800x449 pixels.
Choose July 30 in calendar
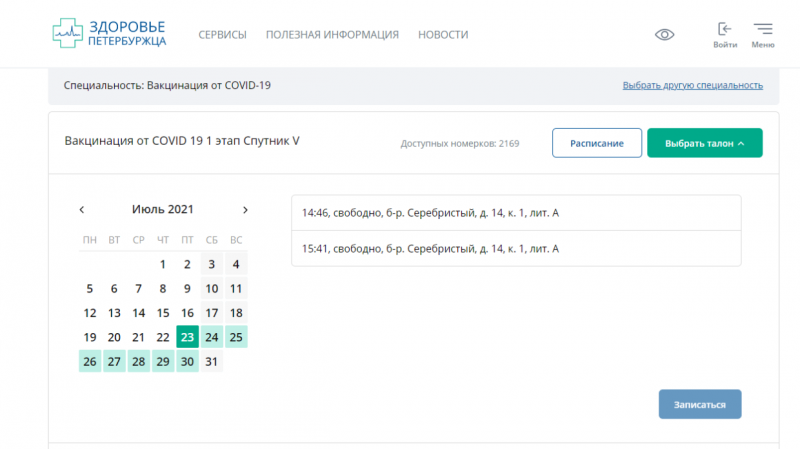pos(187,361)
